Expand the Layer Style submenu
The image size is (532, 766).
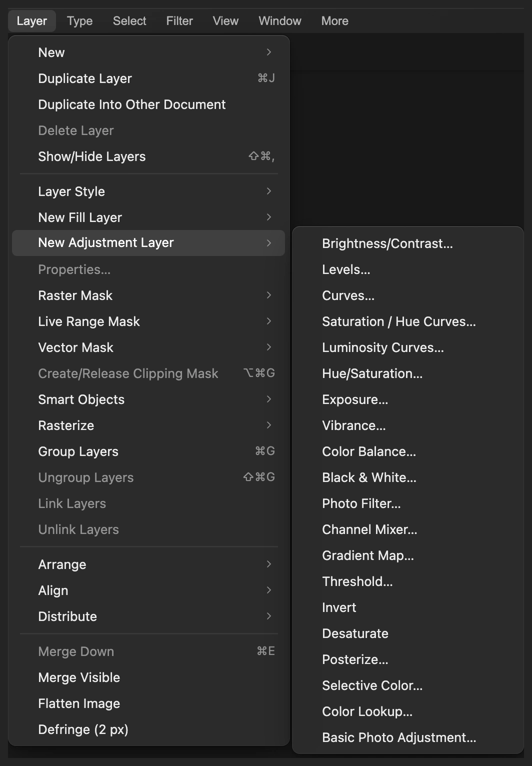click(x=148, y=191)
